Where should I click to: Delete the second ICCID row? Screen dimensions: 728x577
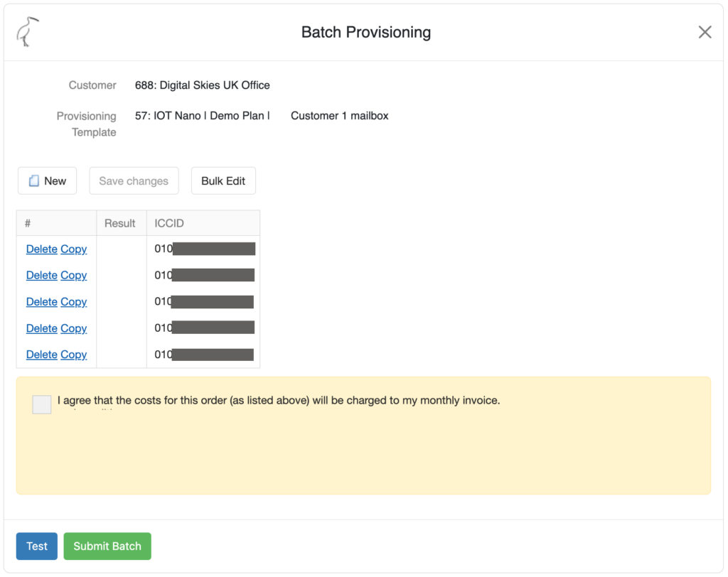coord(41,276)
